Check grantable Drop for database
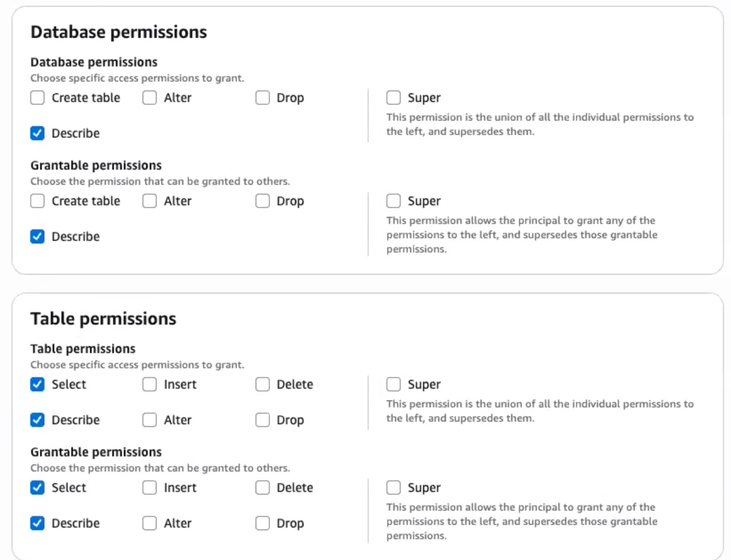The height and width of the screenshot is (560, 731). (x=263, y=201)
